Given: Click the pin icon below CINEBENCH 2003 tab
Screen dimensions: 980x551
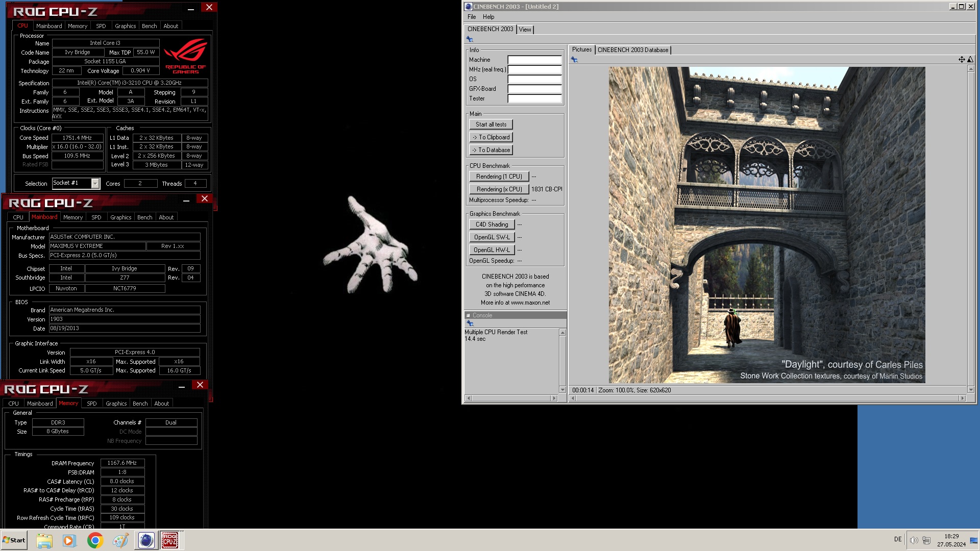Looking at the screenshot, I should click(x=470, y=39).
